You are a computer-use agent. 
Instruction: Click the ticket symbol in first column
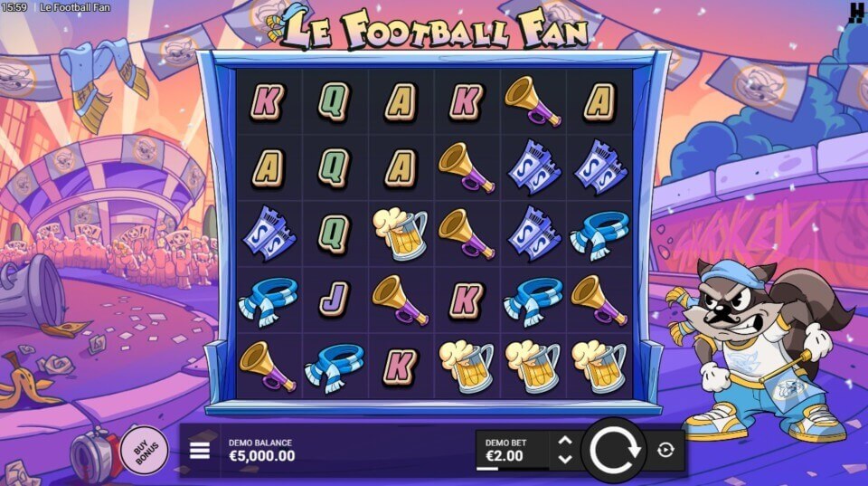(269, 233)
